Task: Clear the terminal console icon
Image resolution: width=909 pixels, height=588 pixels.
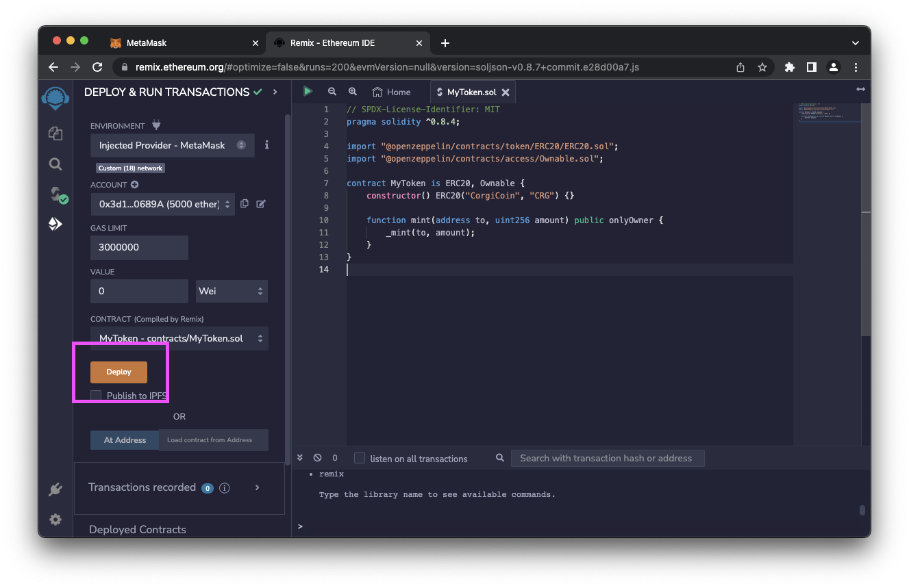Action: [317, 458]
